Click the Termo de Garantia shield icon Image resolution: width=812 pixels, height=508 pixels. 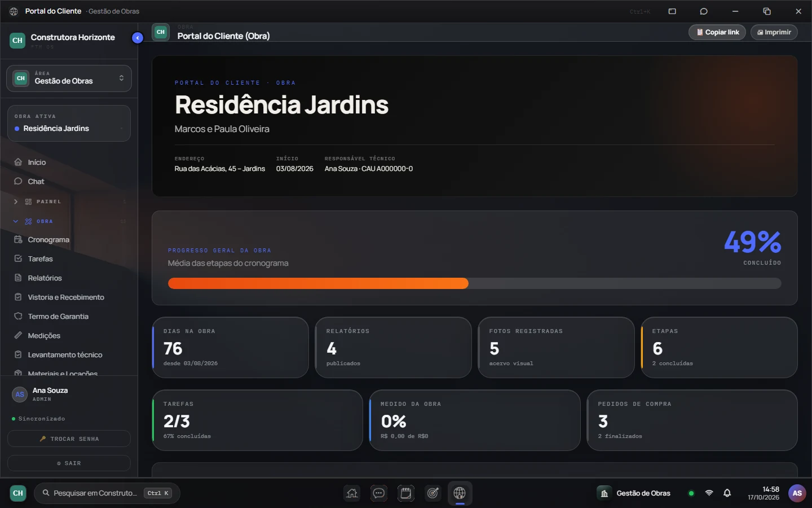(18, 316)
